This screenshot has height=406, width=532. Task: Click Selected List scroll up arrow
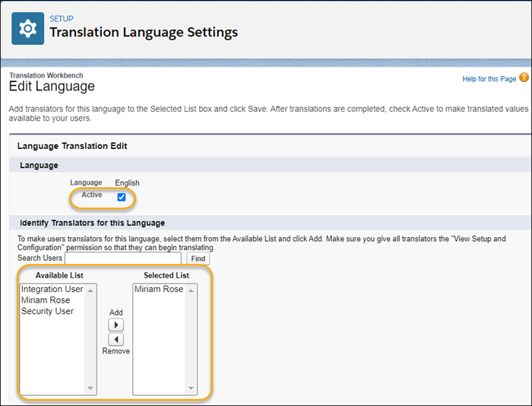192,290
